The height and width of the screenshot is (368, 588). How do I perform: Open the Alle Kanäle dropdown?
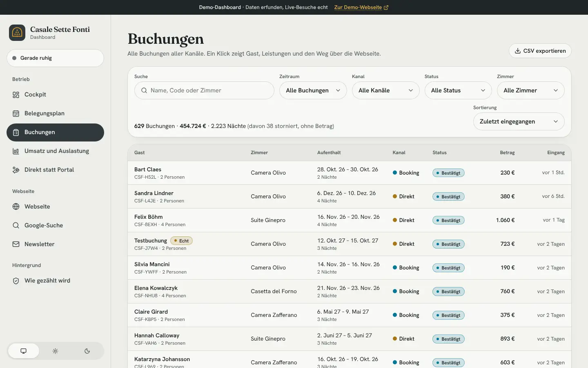coord(385,90)
